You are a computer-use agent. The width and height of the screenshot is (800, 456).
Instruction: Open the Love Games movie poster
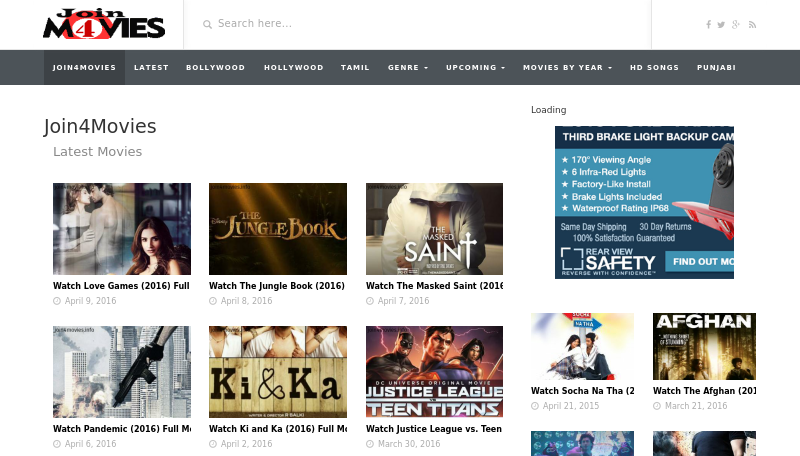(122, 229)
